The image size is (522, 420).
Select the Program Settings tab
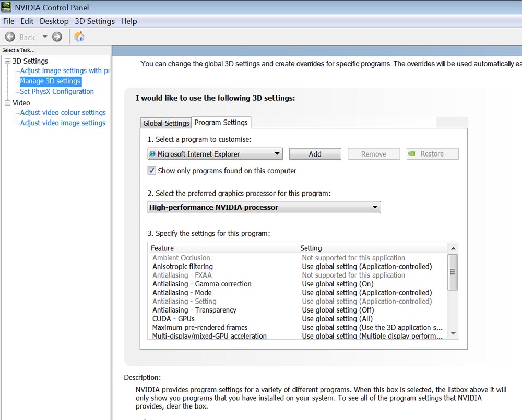pyautogui.click(x=221, y=123)
